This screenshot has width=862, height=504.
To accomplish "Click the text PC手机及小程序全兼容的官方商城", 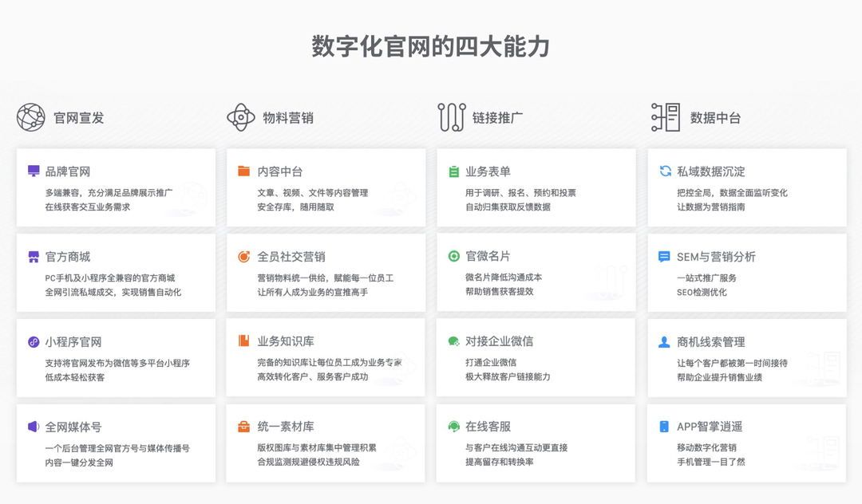I will coord(110,278).
